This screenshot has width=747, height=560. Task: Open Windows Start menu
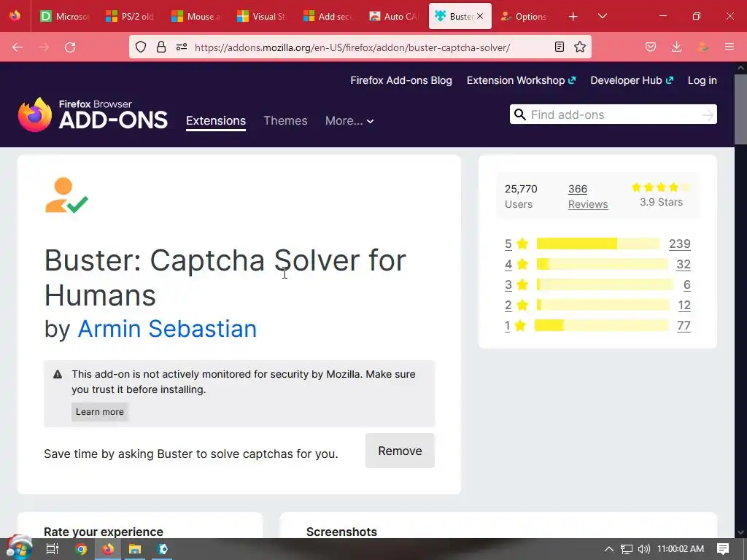[20, 548]
